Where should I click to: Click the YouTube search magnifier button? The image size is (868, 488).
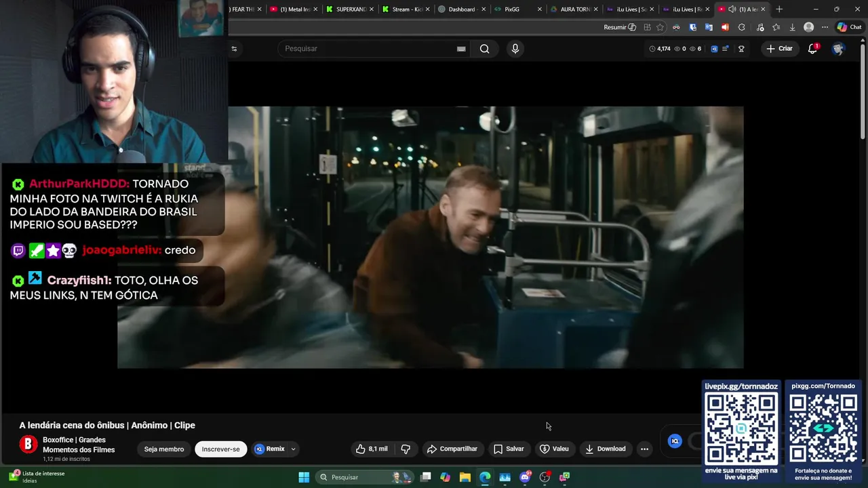pyautogui.click(x=484, y=49)
